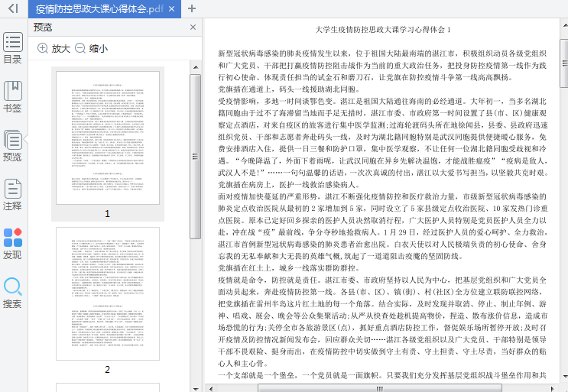Click the line starting 一个支部就是一个堡垒
Screen dimensions: 568x392
[382, 375]
